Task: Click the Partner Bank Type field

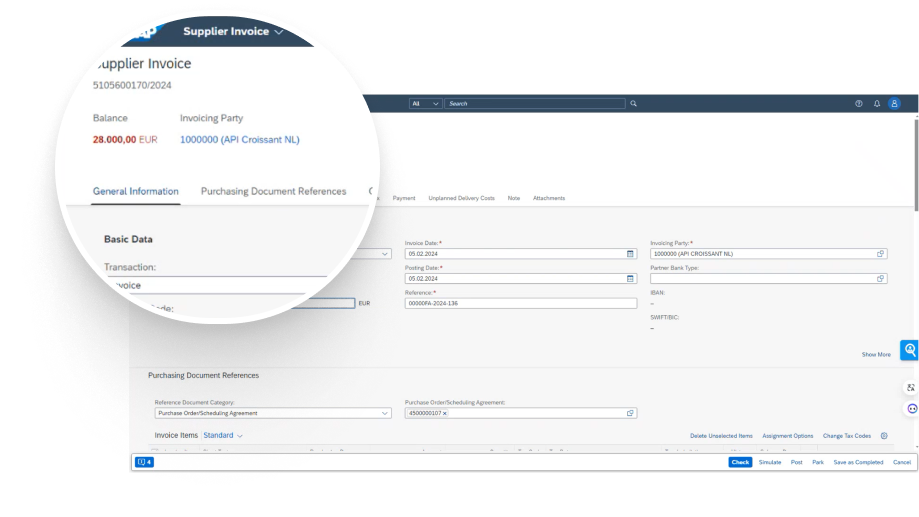Action: click(x=768, y=278)
